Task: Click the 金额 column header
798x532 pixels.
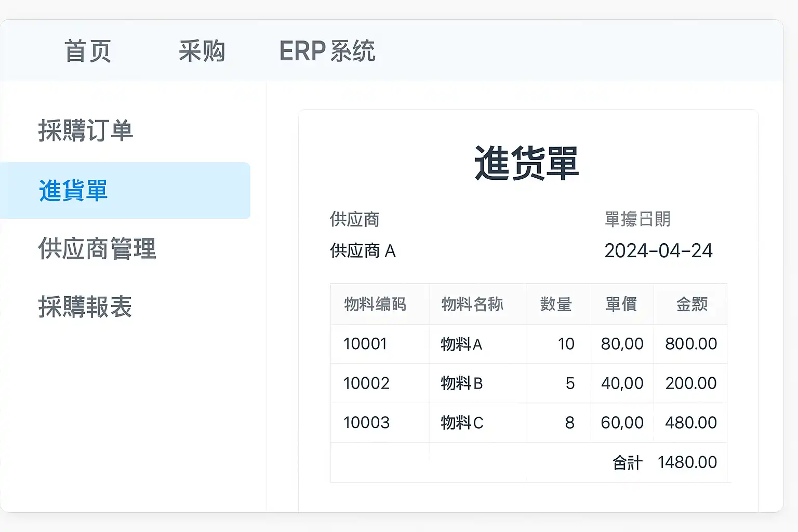Action: (x=691, y=304)
